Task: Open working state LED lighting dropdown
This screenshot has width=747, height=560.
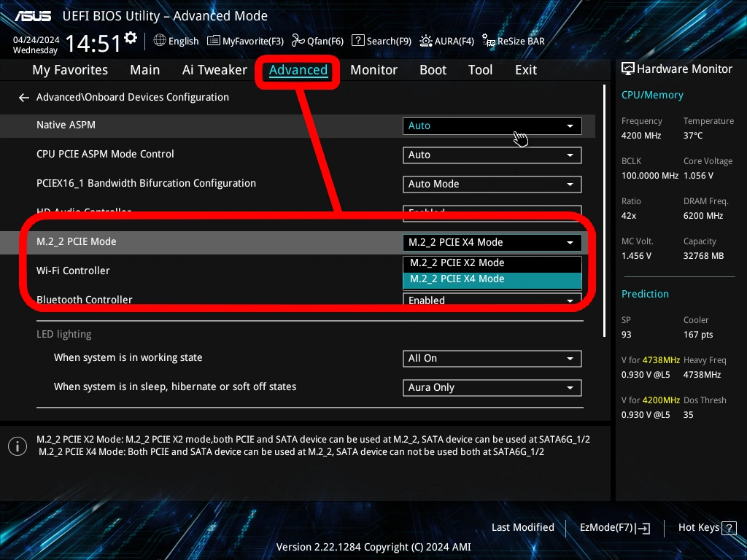Action: click(x=492, y=359)
